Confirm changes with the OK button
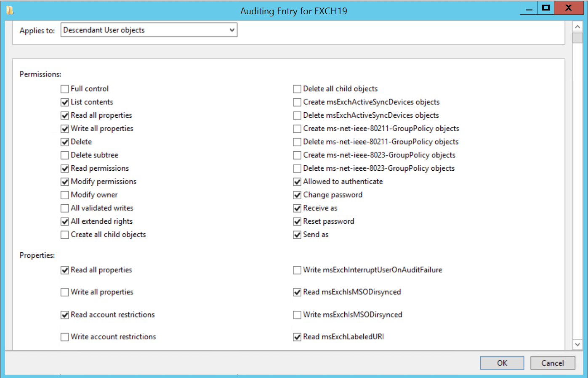Viewport: 588px width, 378px height. (x=502, y=363)
